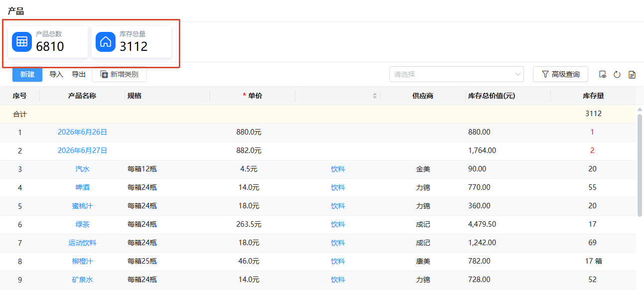This screenshot has width=644, height=294.
Task: Open 高级查询 advanced filter
Action: point(560,74)
